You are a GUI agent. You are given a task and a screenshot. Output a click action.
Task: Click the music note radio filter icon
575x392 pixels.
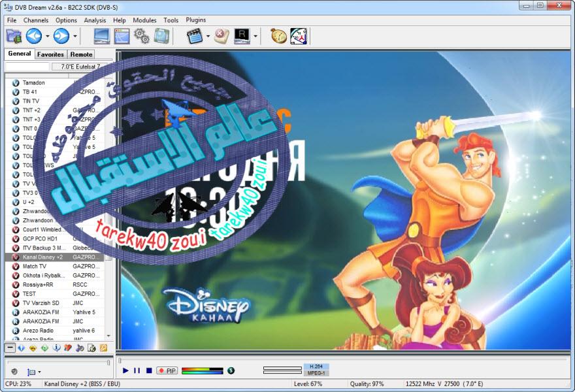pos(80,348)
